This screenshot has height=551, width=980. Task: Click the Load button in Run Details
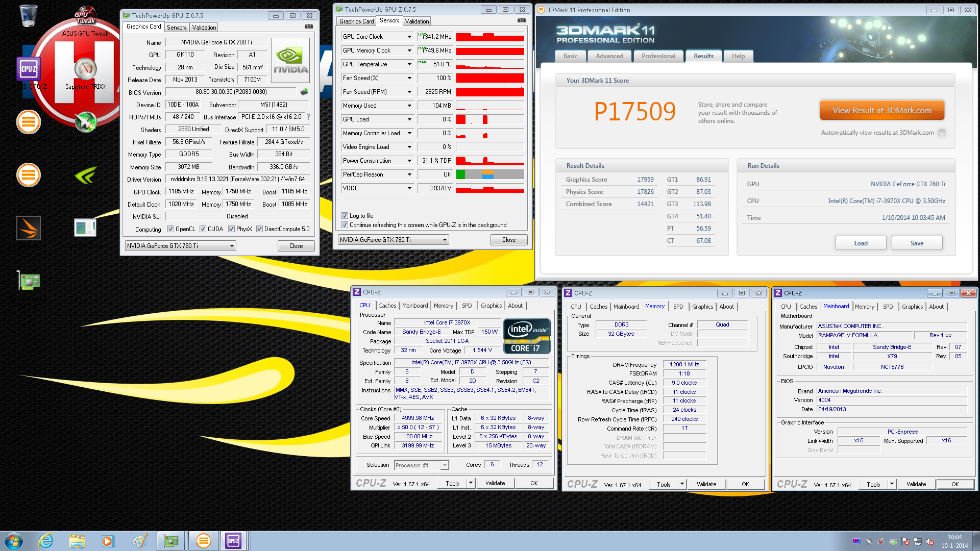tap(861, 243)
